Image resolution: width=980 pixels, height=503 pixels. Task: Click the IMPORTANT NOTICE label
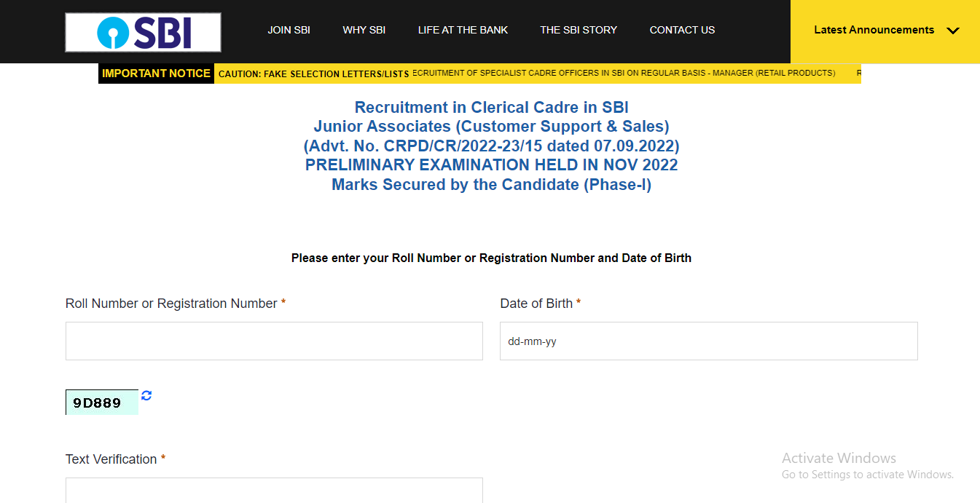click(156, 74)
